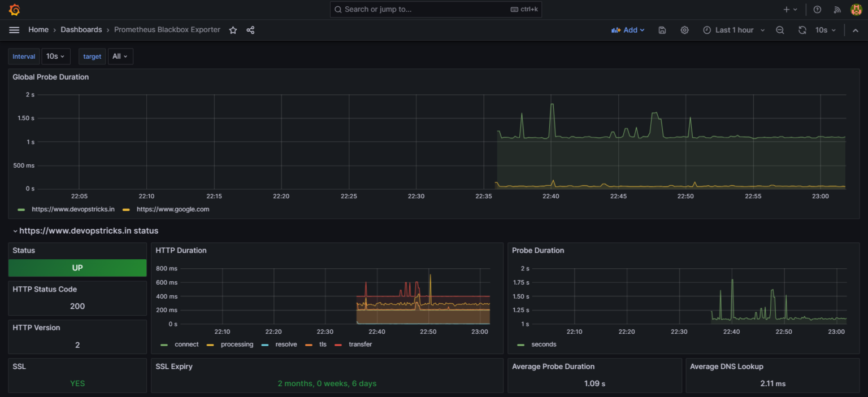Go to Home via the breadcrumb
868x397 pixels.
click(38, 29)
